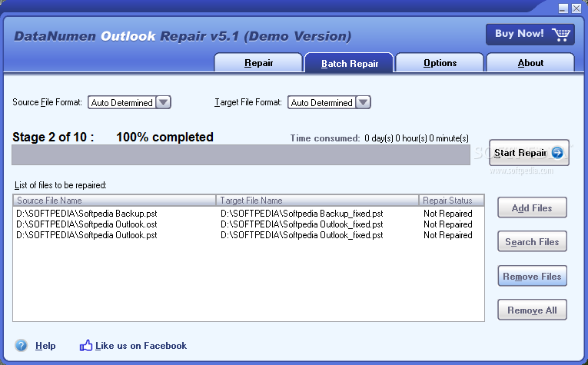588x365 pixels.
Task: Click Not Repaired status for Backup.pst row
Action: tap(448, 213)
